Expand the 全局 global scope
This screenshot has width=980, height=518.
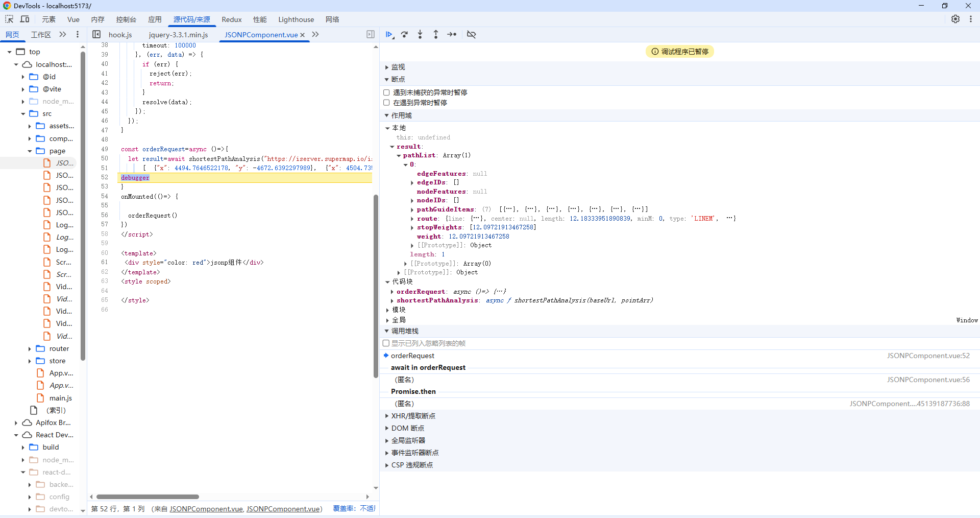(387, 320)
